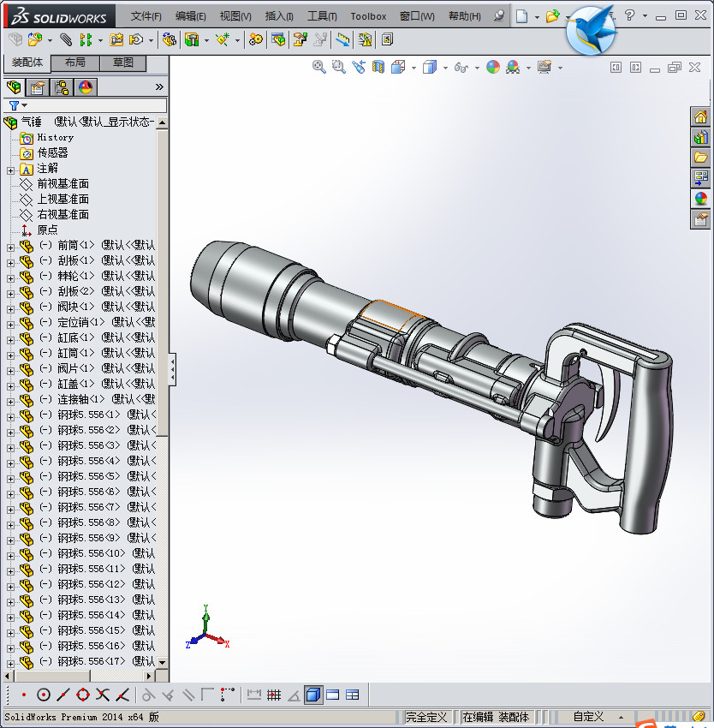The height and width of the screenshot is (728, 714).
Task: Click 完全定义 in the status bar
Action: [425, 717]
